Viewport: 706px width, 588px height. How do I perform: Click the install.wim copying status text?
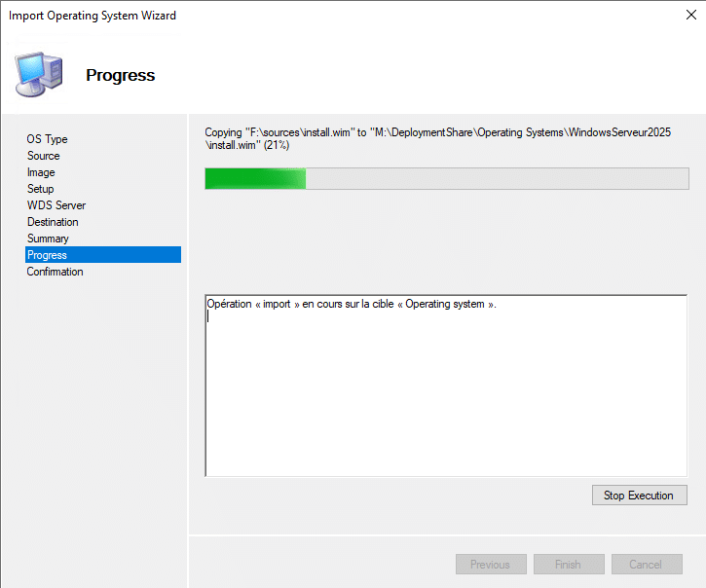pos(438,138)
